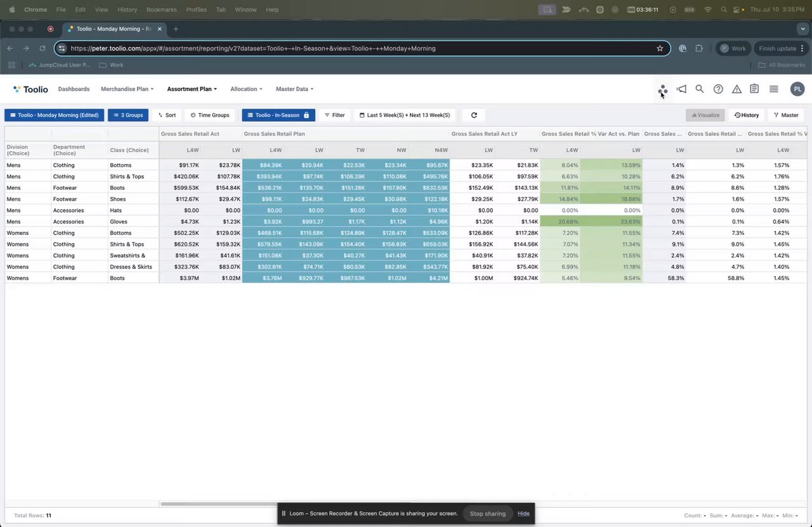The image size is (812, 527).
Task: Click the History button in toolbar
Action: coord(747,115)
